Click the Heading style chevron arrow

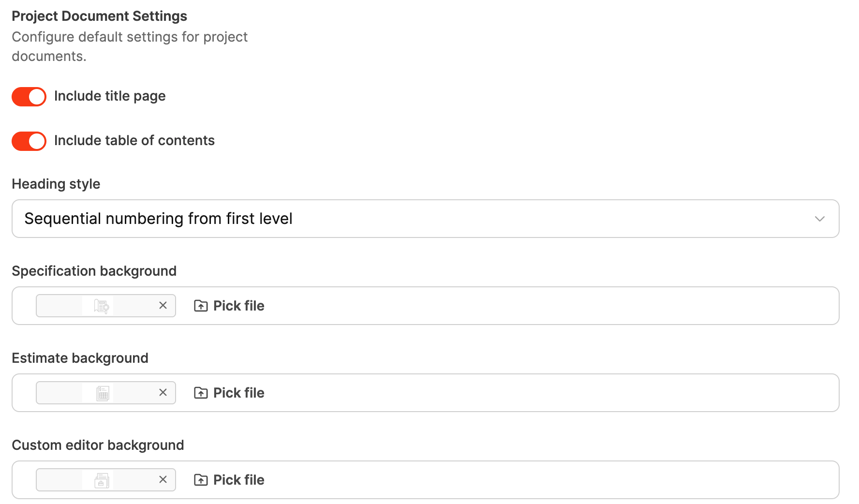pyautogui.click(x=819, y=219)
